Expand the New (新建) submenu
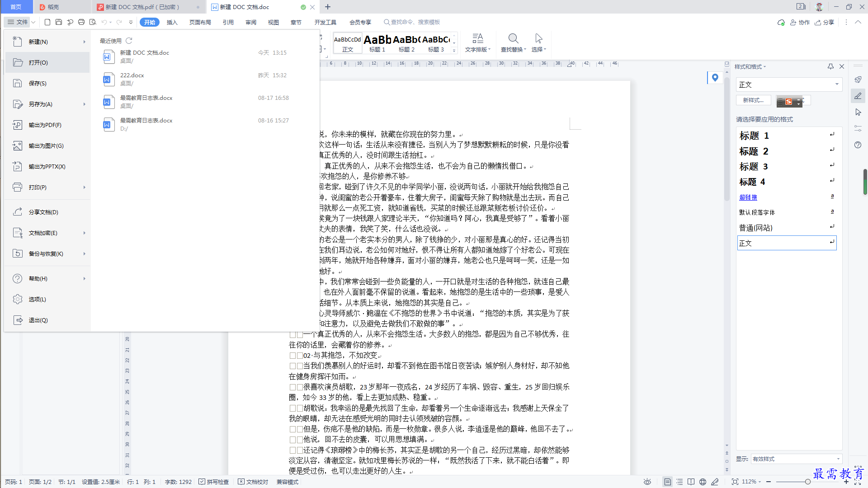The image size is (868, 488). tap(85, 42)
